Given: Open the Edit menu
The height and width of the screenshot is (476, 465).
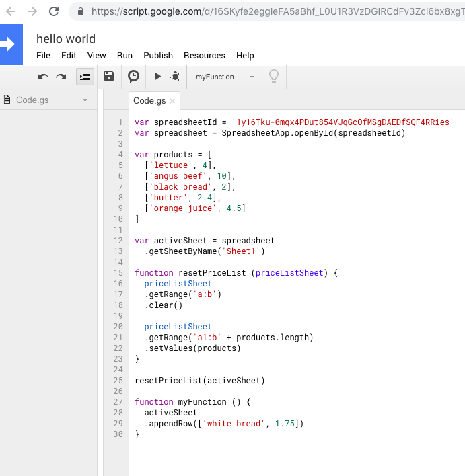Looking at the screenshot, I should pos(69,56).
